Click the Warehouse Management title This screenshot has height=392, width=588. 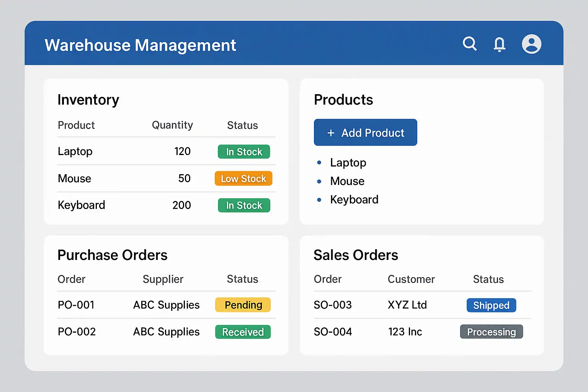(x=140, y=45)
